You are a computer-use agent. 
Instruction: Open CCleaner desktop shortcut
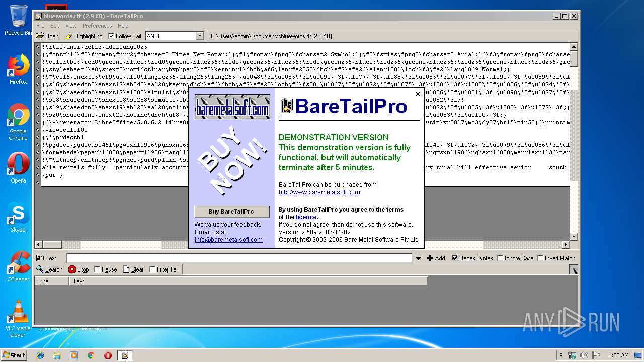(18, 266)
